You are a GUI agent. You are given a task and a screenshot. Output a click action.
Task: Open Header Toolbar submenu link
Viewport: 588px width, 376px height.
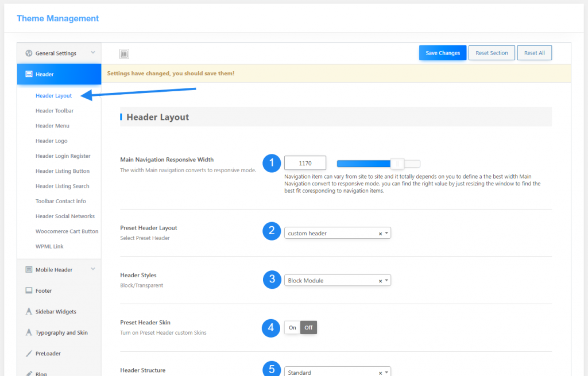[55, 111]
